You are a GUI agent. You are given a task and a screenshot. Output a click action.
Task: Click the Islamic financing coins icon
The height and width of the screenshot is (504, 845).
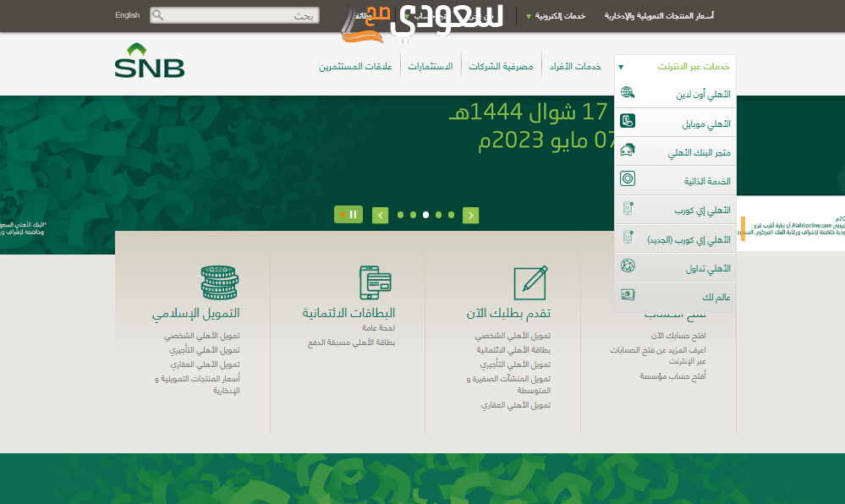[220, 282]
